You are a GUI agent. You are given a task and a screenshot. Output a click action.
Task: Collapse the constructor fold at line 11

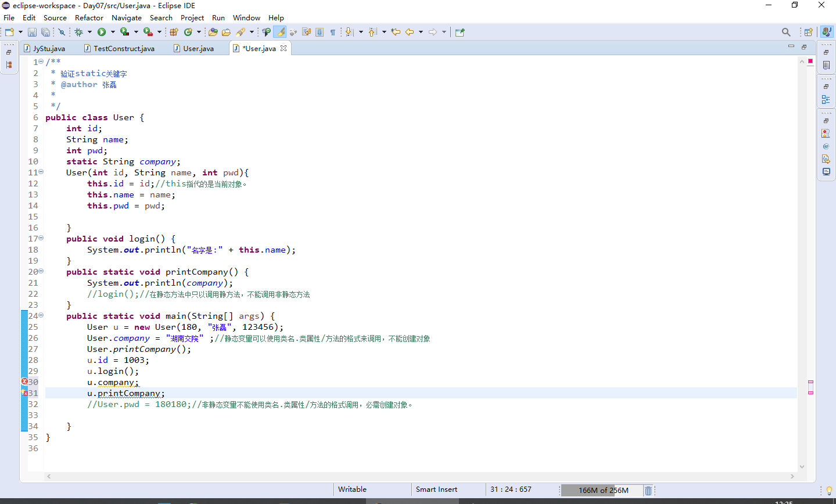[41, 172]
